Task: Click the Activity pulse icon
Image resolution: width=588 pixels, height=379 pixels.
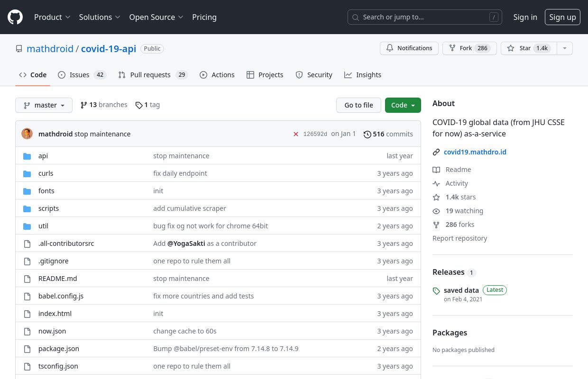Action: [436, 183]
